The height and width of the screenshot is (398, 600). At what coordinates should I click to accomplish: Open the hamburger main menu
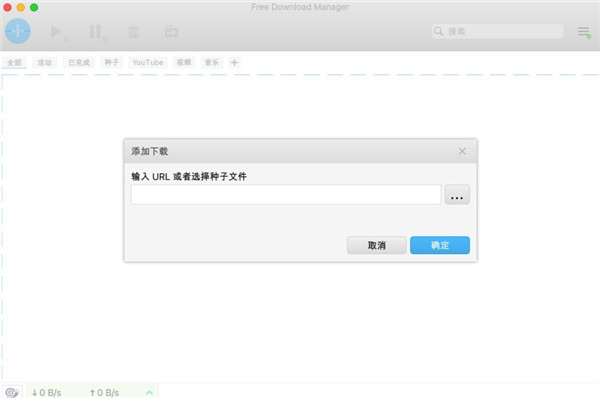pos(584,32)
